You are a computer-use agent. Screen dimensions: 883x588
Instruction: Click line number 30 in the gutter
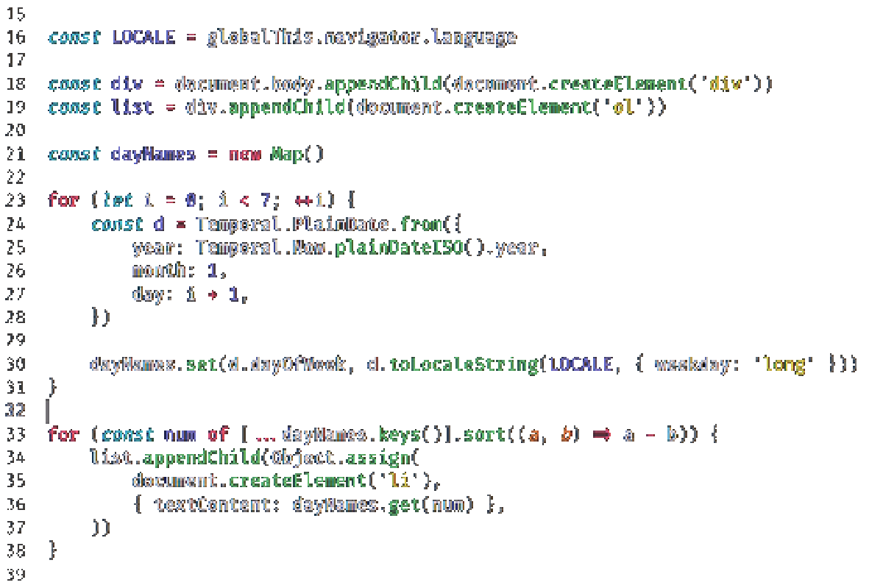[x=15, y=364]
